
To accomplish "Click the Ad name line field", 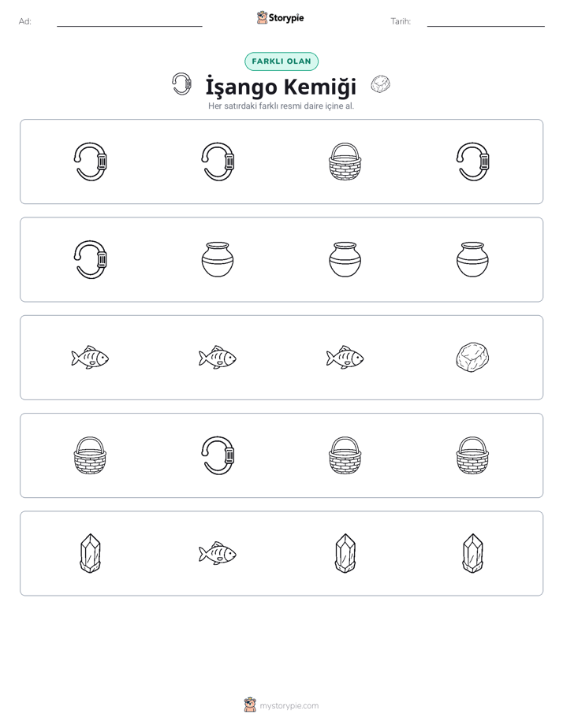I will click(129, 22).
